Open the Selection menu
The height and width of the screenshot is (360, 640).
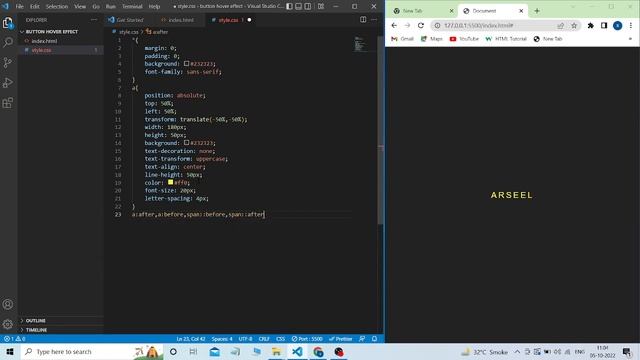coord(57,7)
